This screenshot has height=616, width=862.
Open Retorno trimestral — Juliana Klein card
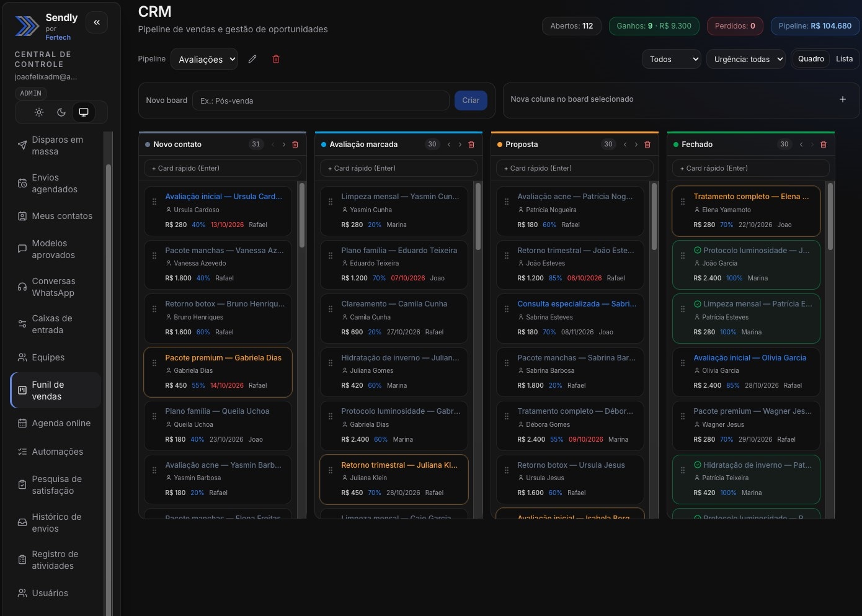click(x=394, y=480)
